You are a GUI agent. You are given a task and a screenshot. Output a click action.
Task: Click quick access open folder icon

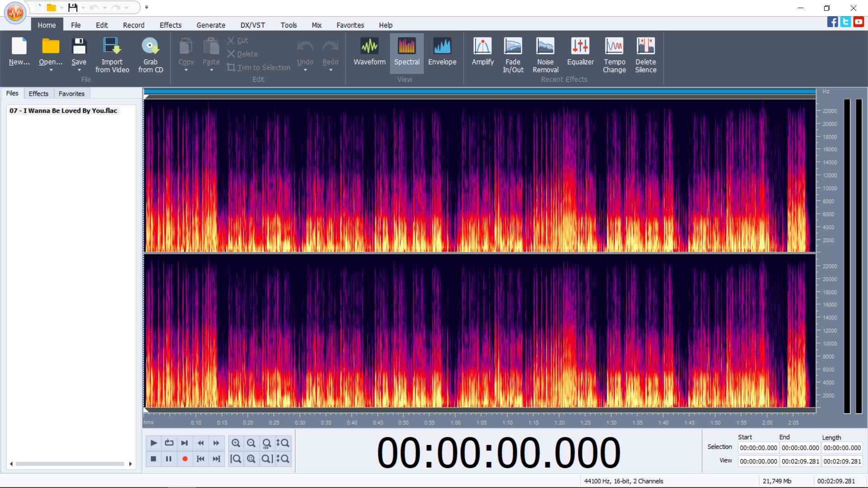pos(52,7)
